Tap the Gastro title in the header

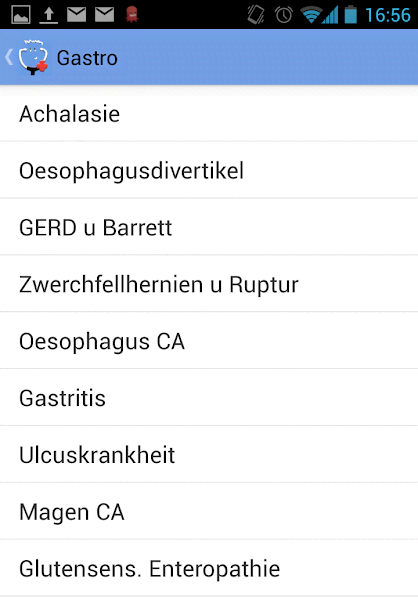87,58
